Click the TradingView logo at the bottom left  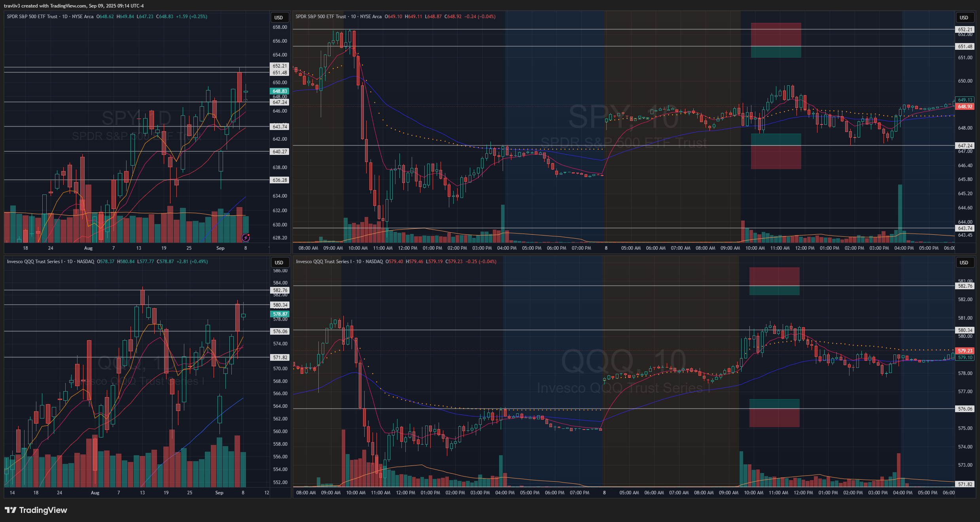point(36,510)
